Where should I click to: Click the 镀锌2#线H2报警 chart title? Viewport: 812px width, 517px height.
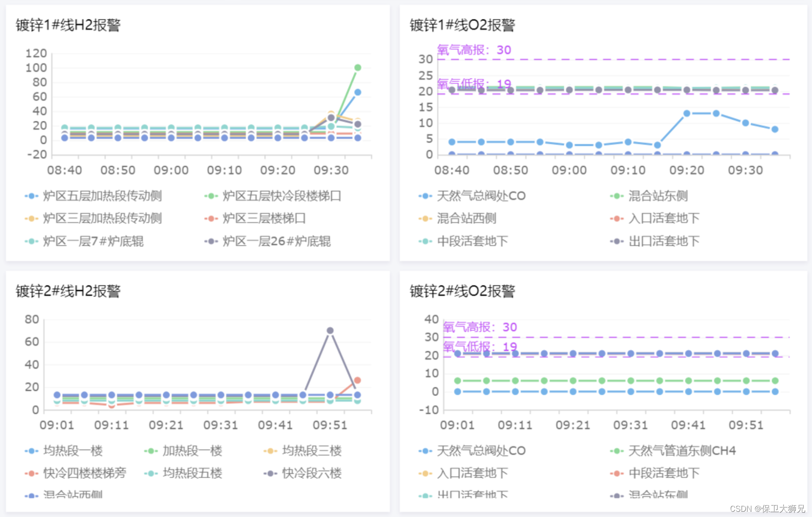(x=68, y=291)
